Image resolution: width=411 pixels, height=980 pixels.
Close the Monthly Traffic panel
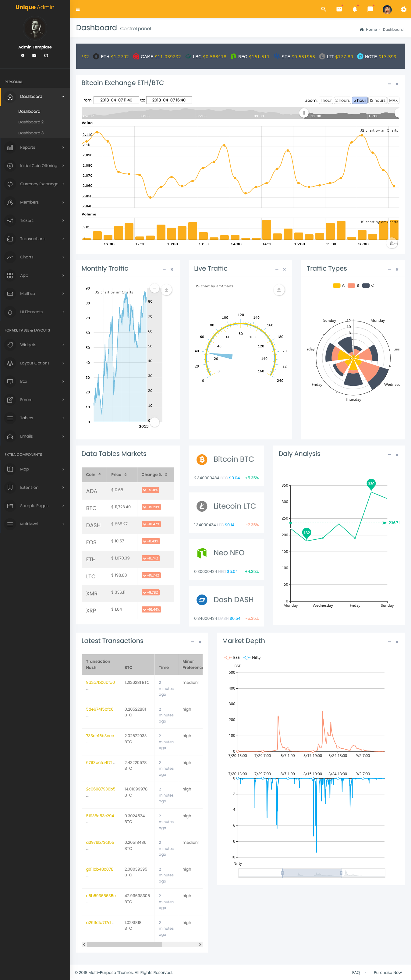pyautogui.click(x=172, y=269)
